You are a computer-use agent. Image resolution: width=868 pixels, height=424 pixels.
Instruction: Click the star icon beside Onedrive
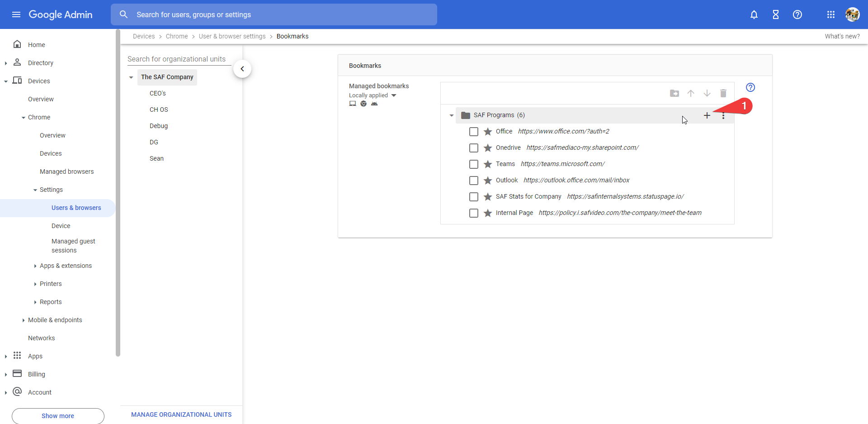(488, 148)
